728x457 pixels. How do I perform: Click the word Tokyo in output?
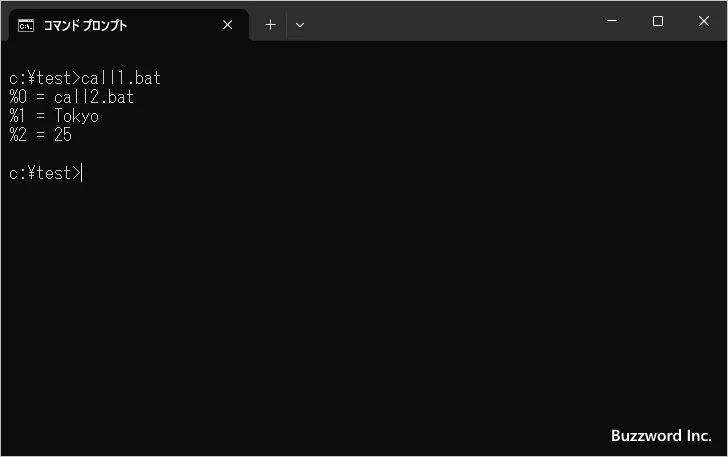coord(76,116)
